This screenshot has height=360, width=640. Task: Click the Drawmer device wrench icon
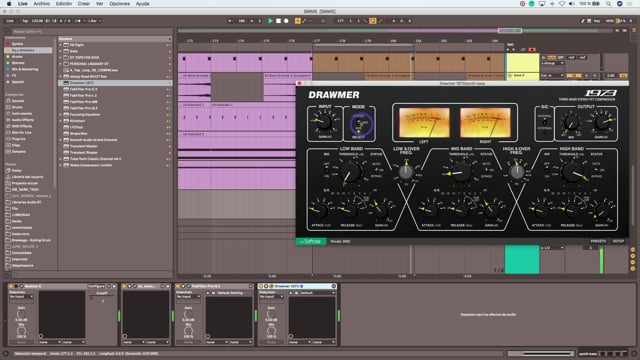(x=271, y=286)
